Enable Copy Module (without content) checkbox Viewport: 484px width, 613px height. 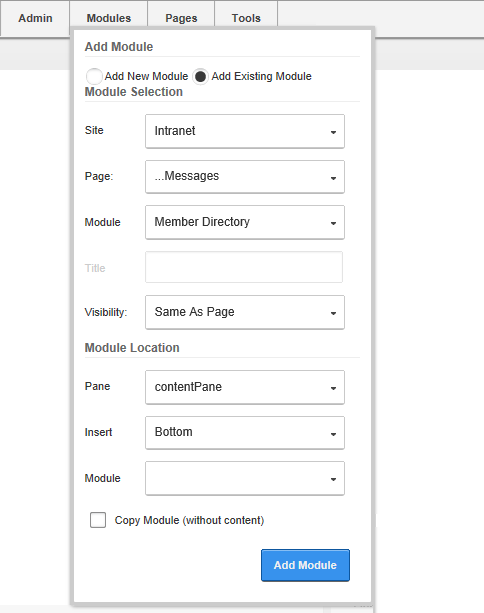[x=98, y=520]
